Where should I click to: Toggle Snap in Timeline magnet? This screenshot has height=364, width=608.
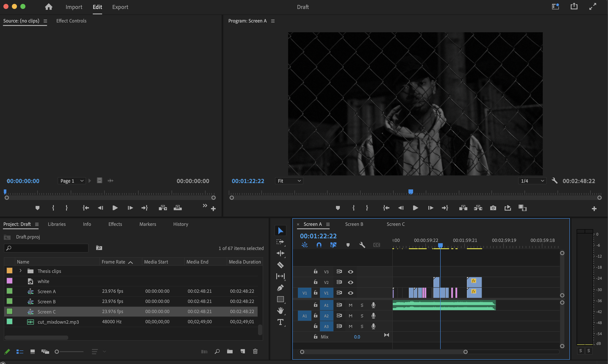point(319,245)
